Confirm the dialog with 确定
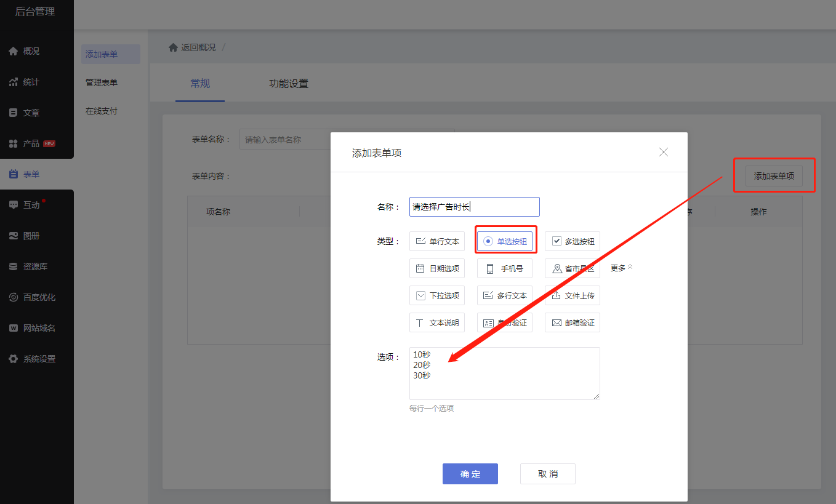This screenshot has width=836, height=504. pyautogui.click(x=470, y=474)
